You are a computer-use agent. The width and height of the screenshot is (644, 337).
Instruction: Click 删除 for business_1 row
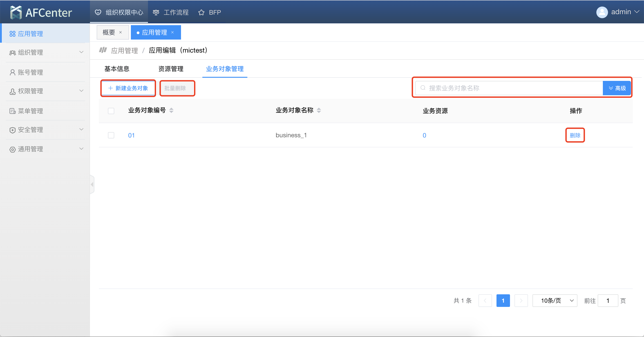coord(575,135)
